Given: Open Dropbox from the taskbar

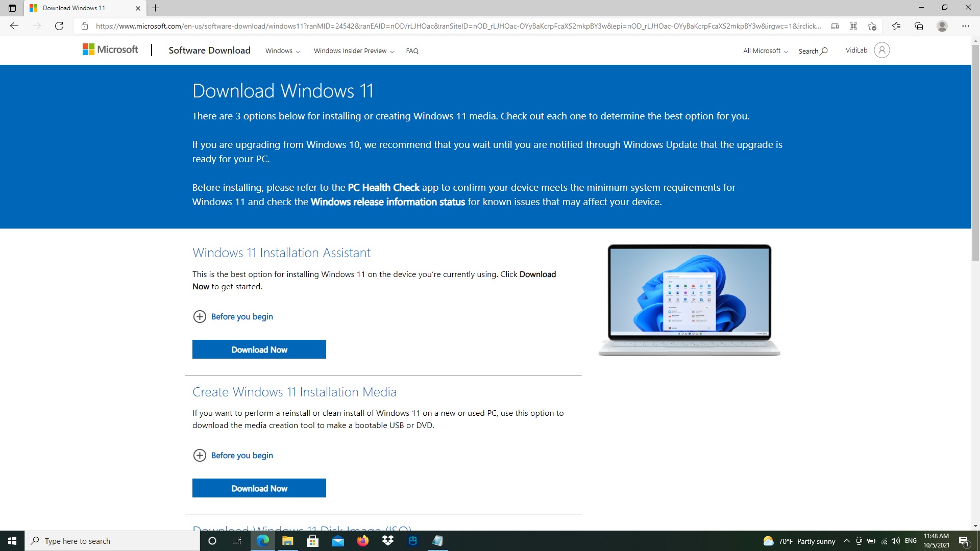Looking at the screenshot, I should pyautogui.click(x=388, y=541).
